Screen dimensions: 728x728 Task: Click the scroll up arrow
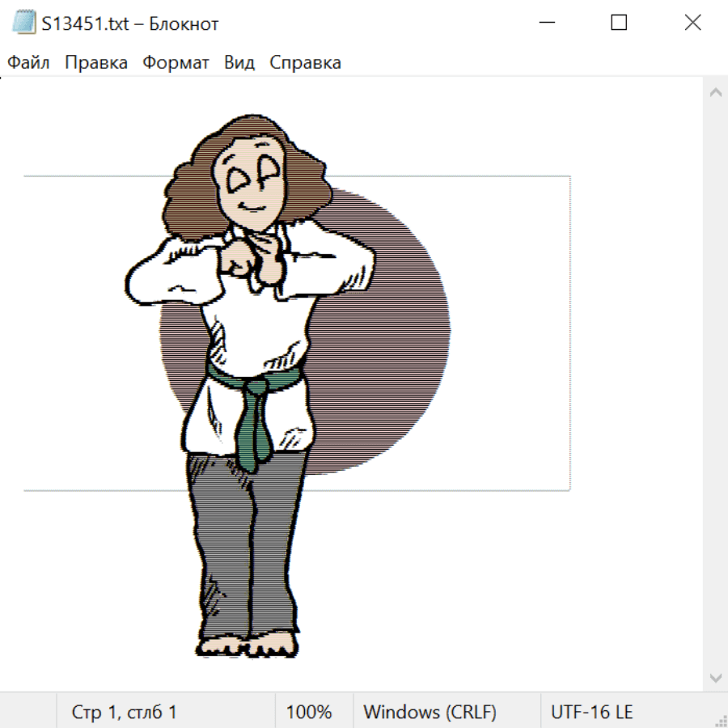(x=715, y=93)
